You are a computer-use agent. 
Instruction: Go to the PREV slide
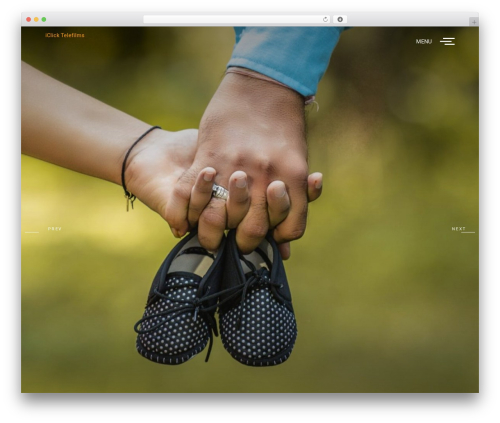click(x=55, y=229)
